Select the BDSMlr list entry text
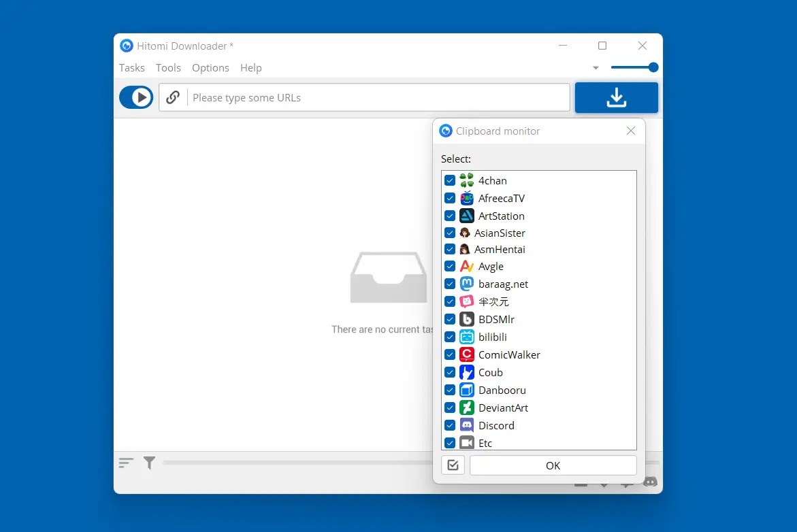Viewport: 797px width, 532px height. click(497, 319)
